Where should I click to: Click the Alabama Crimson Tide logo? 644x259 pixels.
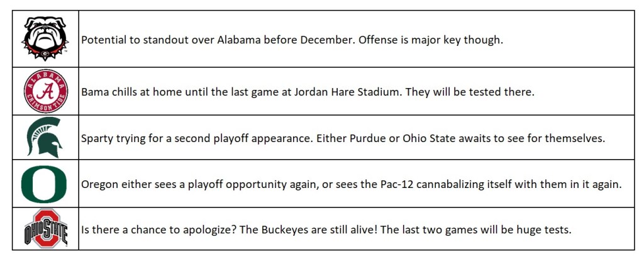(x=45, y=91)
